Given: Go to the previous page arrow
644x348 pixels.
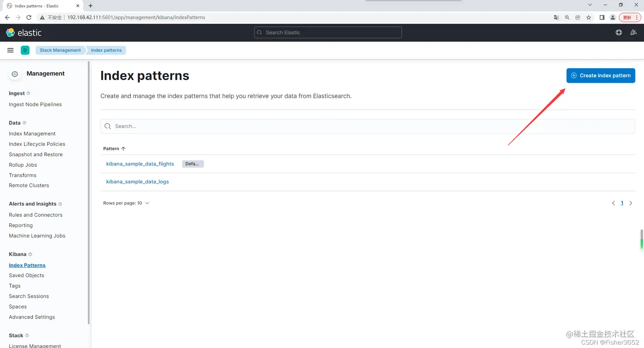Looking at the screenshot, I should click(613, 203).
